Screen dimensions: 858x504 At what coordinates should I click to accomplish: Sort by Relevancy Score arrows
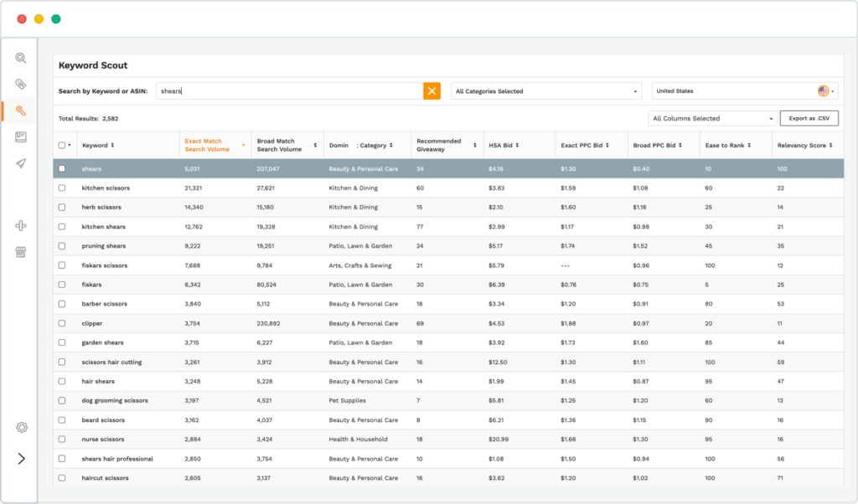pyautogui.click(x=830, y=146)
